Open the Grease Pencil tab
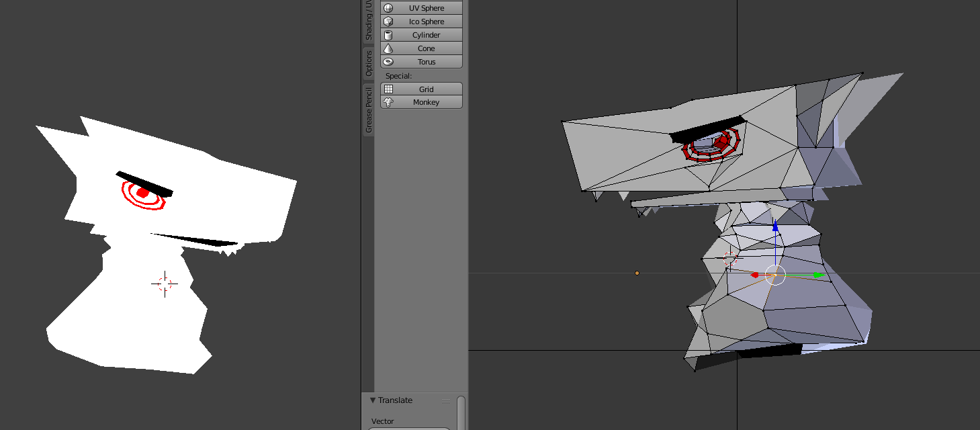The height and width of the screenshot is (430, 980). click(369, 110)
